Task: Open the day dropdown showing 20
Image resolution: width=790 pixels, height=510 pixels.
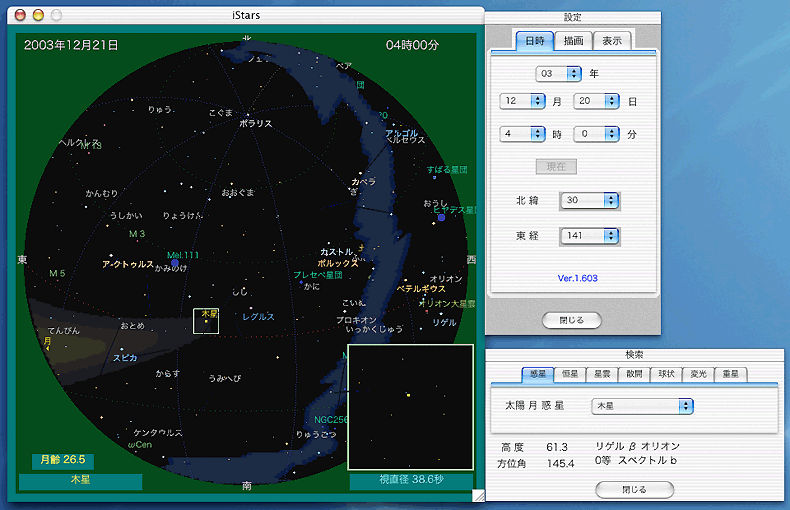Action: (x=597, y=101)
